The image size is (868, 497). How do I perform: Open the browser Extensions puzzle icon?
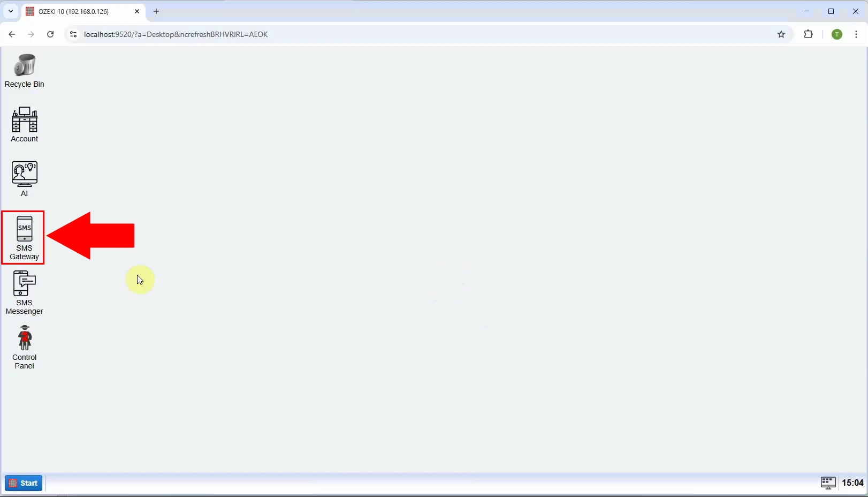pyautogui.click(x=808, y=34)
